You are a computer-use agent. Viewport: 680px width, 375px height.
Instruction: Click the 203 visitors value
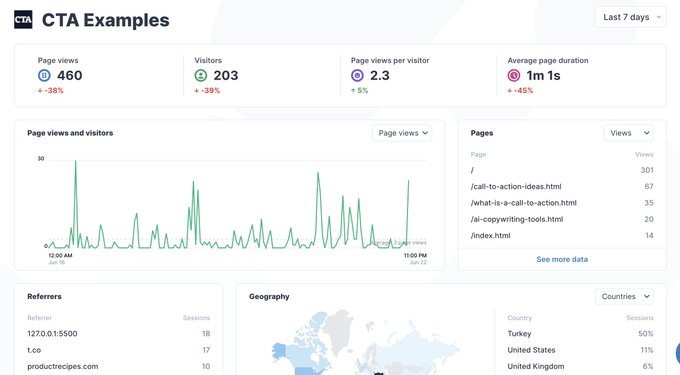[226, 75]
